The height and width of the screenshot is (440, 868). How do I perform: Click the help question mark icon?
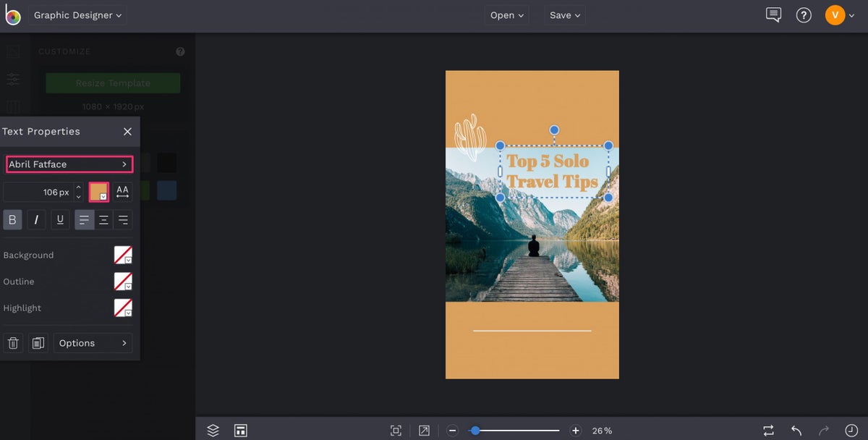804,14
